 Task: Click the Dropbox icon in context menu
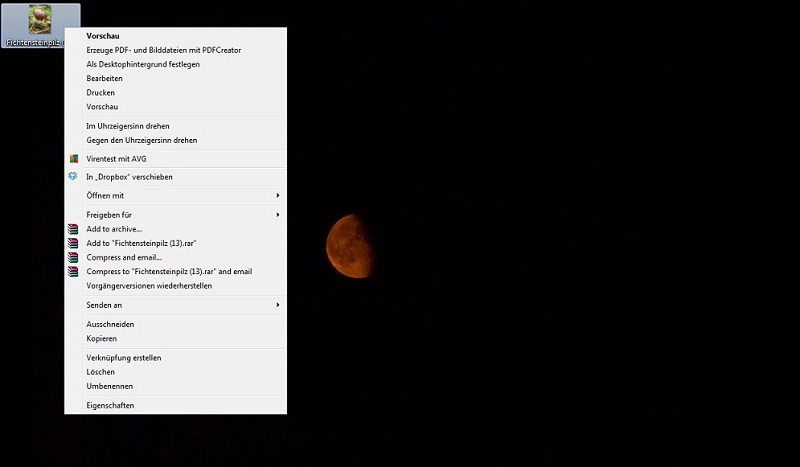tap(73, 177)
